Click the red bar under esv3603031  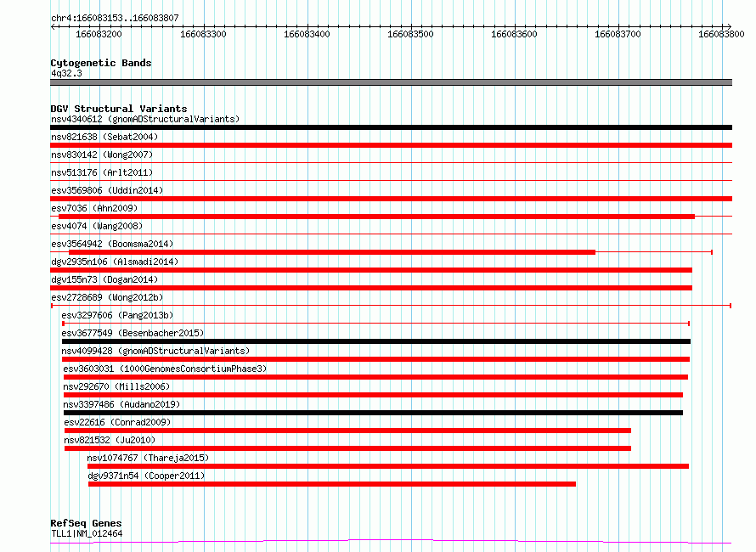click(375, 377)
